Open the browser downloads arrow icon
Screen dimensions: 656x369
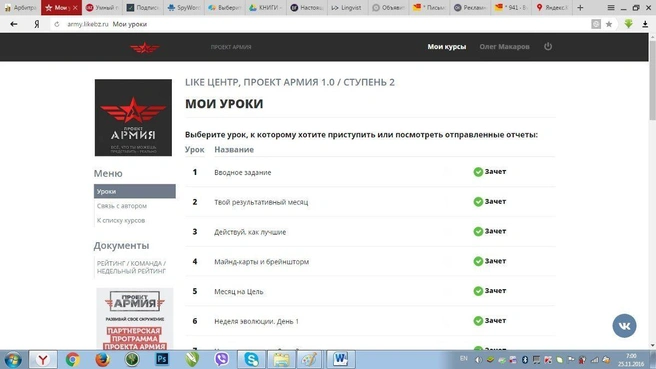(x=645, y=24)
